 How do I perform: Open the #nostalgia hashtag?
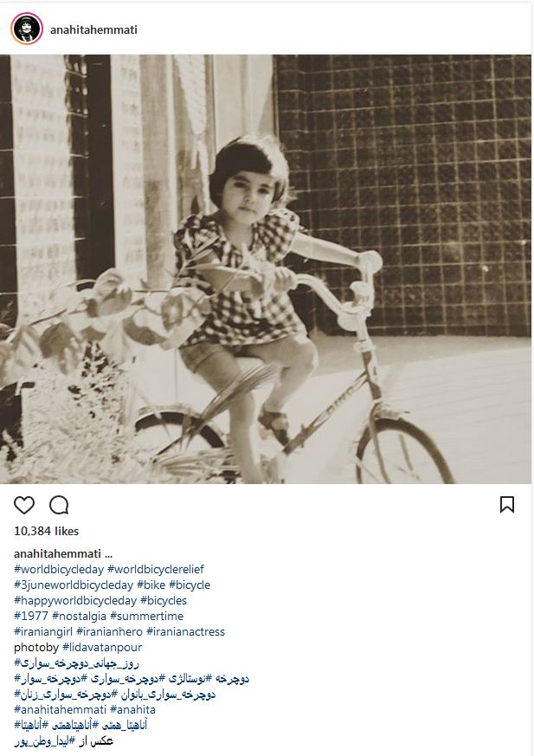(x=79, y=617)
